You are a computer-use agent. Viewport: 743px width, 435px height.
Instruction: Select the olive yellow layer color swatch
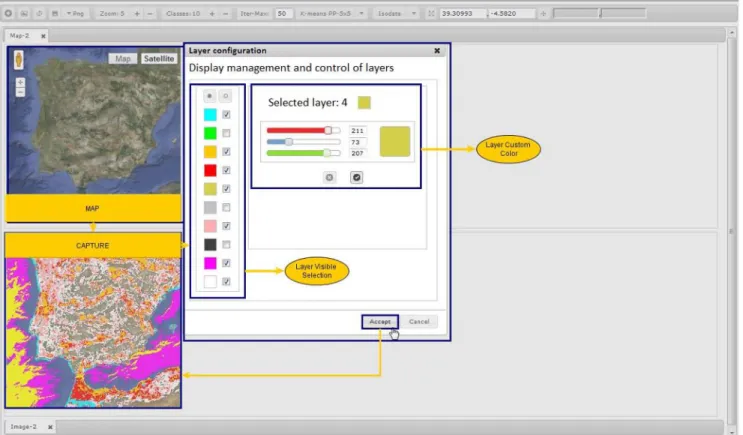click(210, 189)
